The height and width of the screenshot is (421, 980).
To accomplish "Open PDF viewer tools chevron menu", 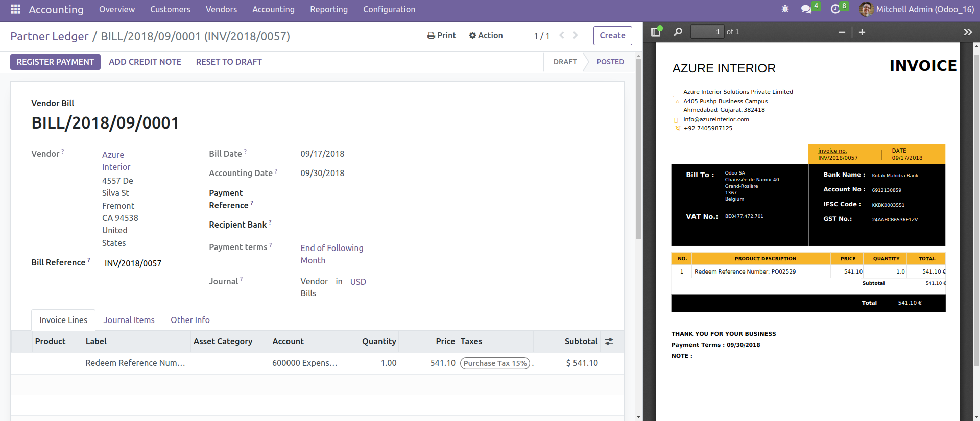I will 968,32.
